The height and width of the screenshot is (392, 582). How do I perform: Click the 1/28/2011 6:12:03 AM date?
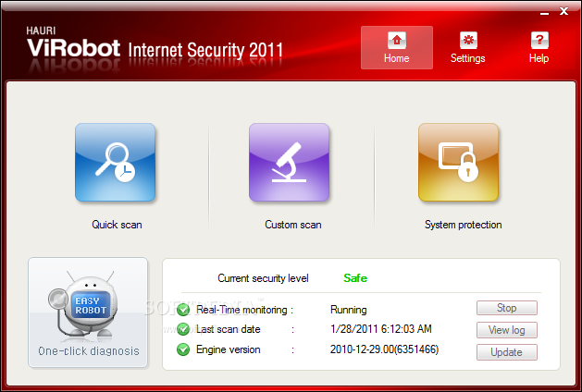(381, 329)
